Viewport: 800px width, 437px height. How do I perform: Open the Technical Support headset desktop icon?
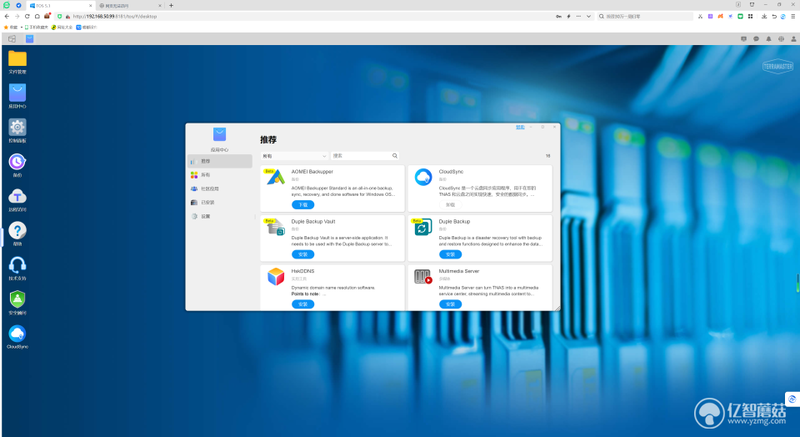click(17, 265)
